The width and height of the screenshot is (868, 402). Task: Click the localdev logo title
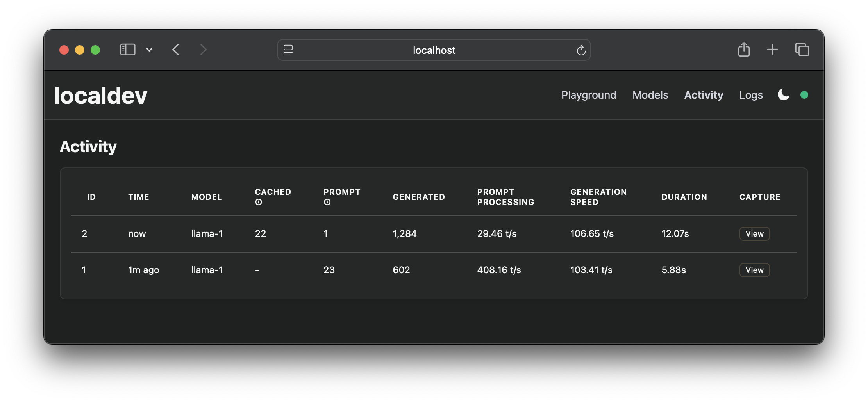[101, 96]
